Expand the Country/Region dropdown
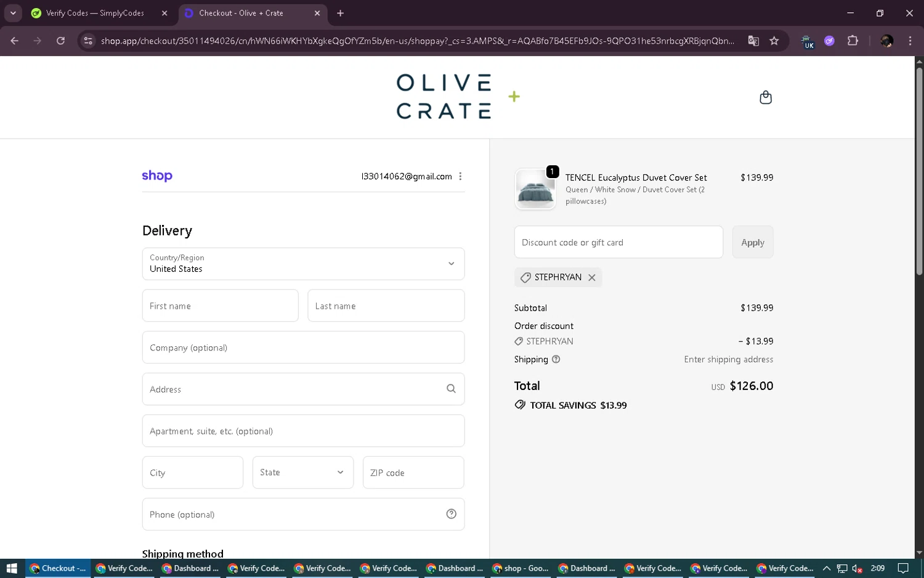The height and width of the screenshot is (578, 924). point(303,264)
